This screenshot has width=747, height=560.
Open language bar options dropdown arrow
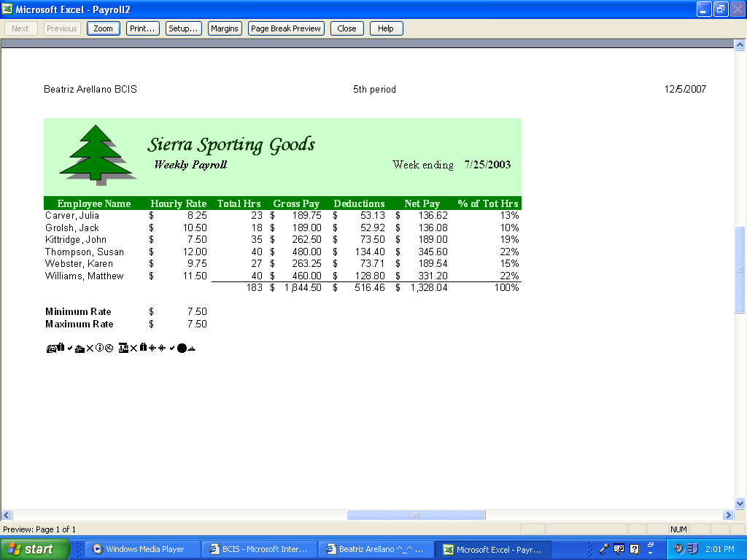point(651,553)
